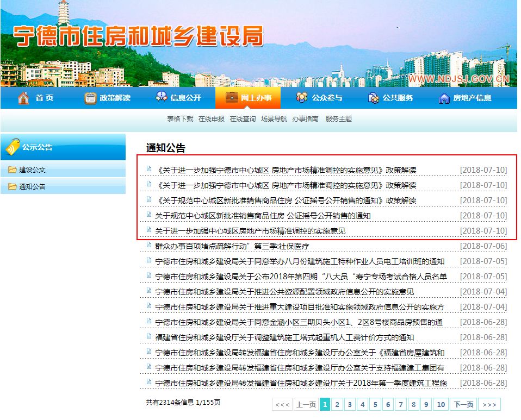Go to page 10 in pagination
521x420 pixels.
coord(441,404)
